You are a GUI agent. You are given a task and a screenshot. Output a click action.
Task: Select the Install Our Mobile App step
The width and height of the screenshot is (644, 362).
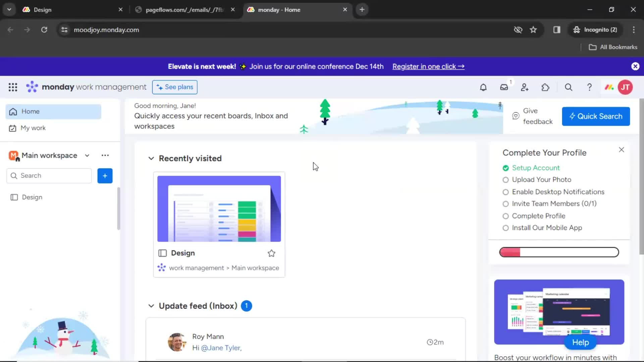tap(505, 228)
